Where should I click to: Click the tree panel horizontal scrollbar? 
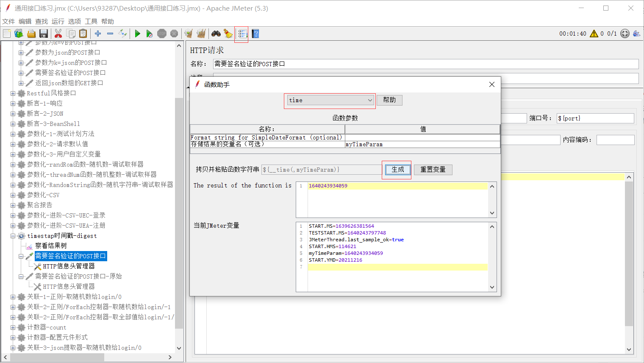pyautogui.click(x=57, y=357)
